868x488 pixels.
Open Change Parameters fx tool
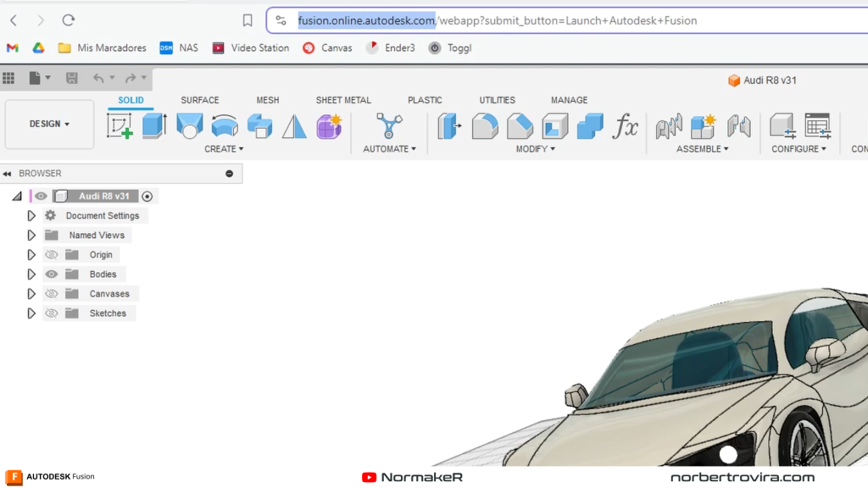[625, 126]
